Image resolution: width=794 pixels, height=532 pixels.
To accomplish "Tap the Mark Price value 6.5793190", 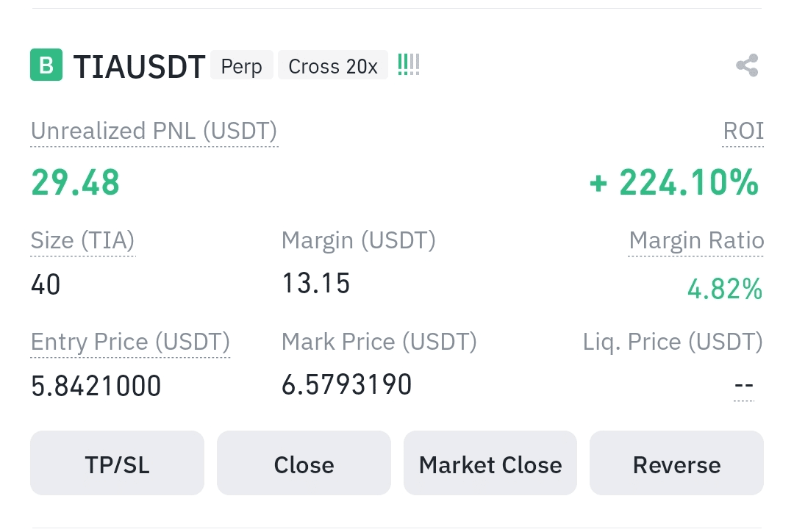I will [346, 384].
